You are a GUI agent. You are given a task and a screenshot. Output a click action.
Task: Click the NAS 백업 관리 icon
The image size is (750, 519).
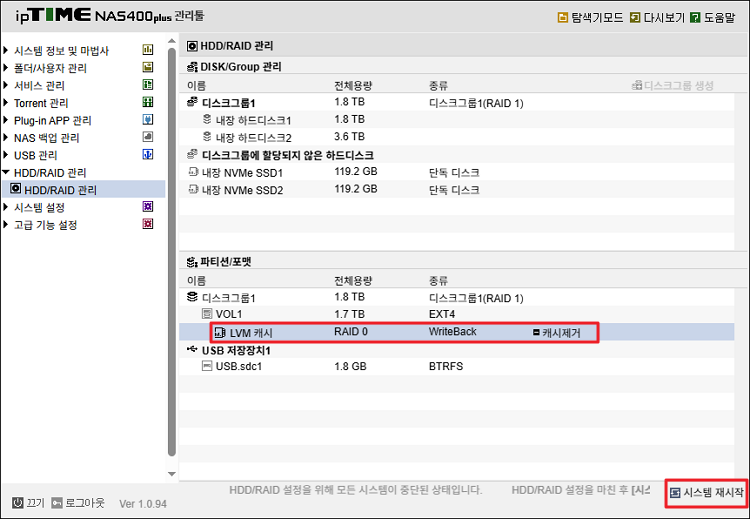148,137
